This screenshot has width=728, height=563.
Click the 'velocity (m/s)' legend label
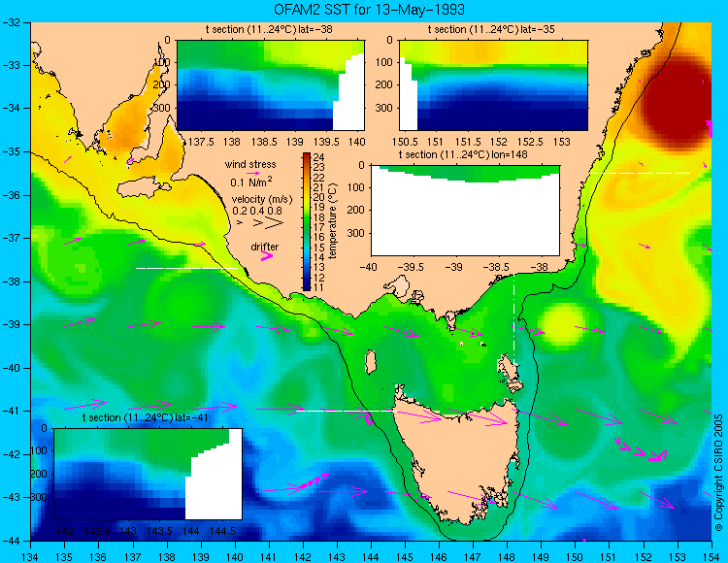tap(262, 200)
